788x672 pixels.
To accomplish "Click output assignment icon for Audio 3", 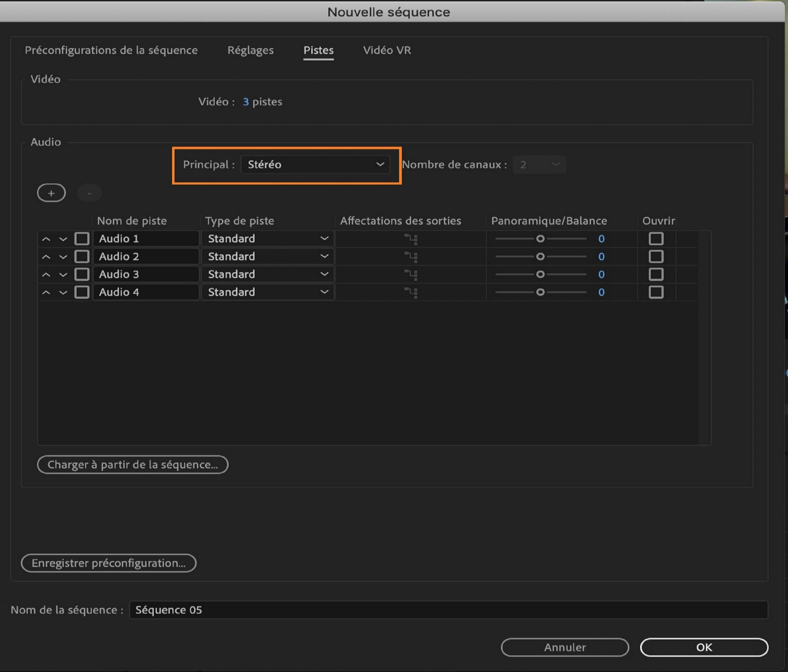I will [411, 275].
